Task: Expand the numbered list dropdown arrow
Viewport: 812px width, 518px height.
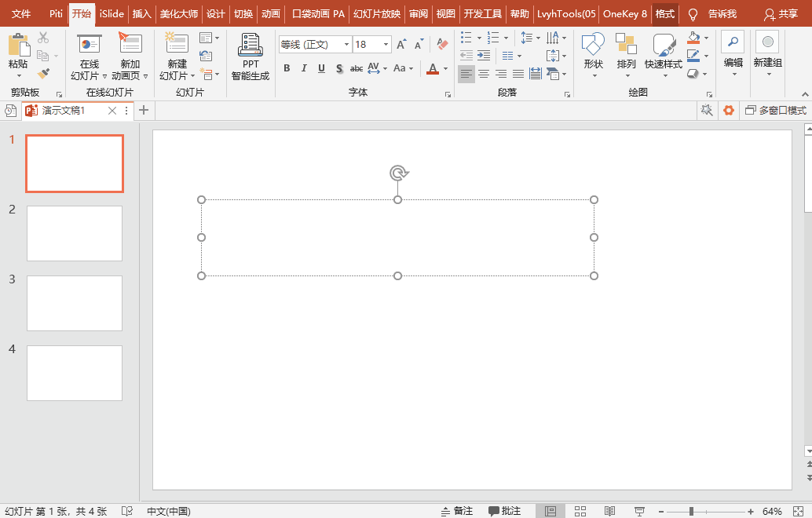Action: click(506, 38)
